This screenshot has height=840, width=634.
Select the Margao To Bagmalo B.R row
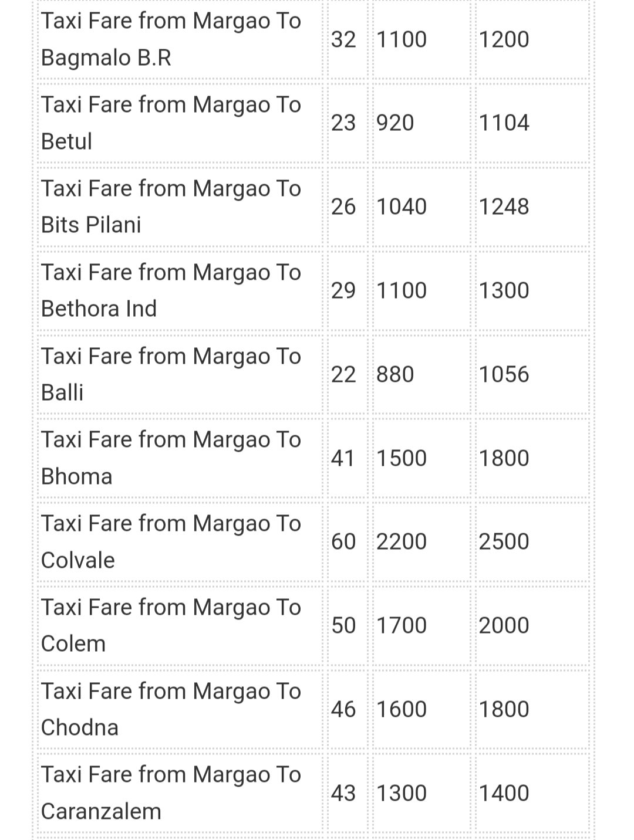313,39
